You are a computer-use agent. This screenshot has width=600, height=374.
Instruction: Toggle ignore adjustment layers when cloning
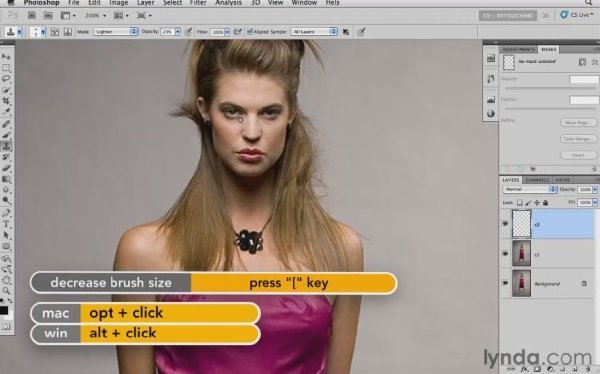coord(346,32)
